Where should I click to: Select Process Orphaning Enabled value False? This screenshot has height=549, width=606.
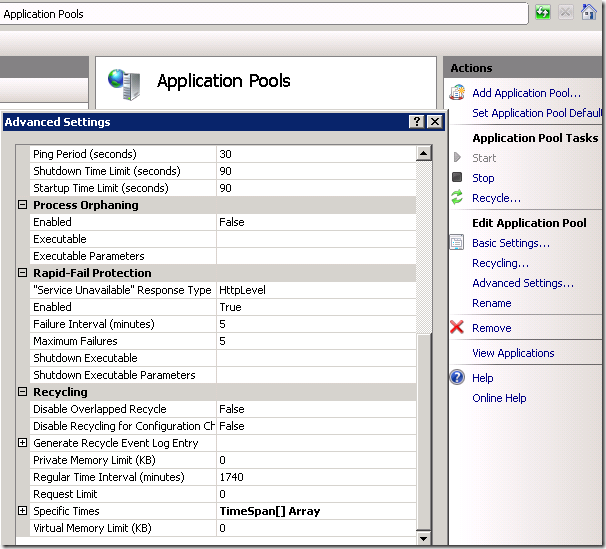click(232, 222)
